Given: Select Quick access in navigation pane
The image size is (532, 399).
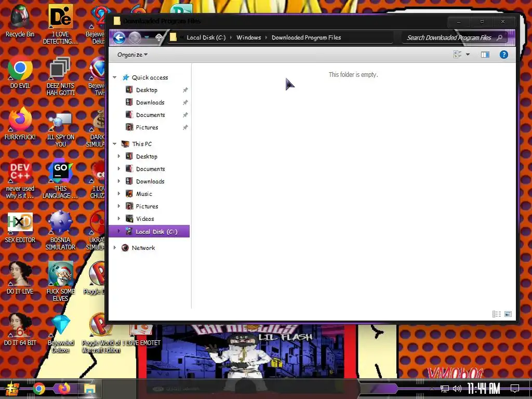Looking at the screenshot, I should click(x=150, y=77).
